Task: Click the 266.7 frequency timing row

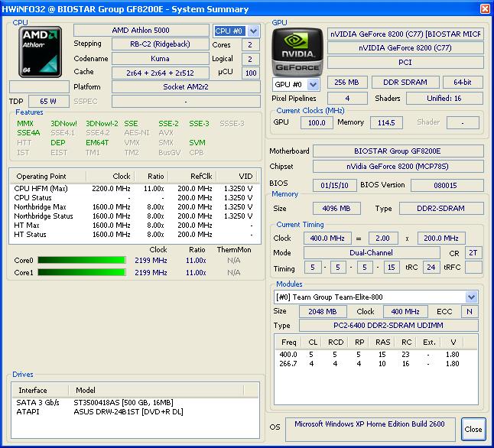Action: [375, 364]
